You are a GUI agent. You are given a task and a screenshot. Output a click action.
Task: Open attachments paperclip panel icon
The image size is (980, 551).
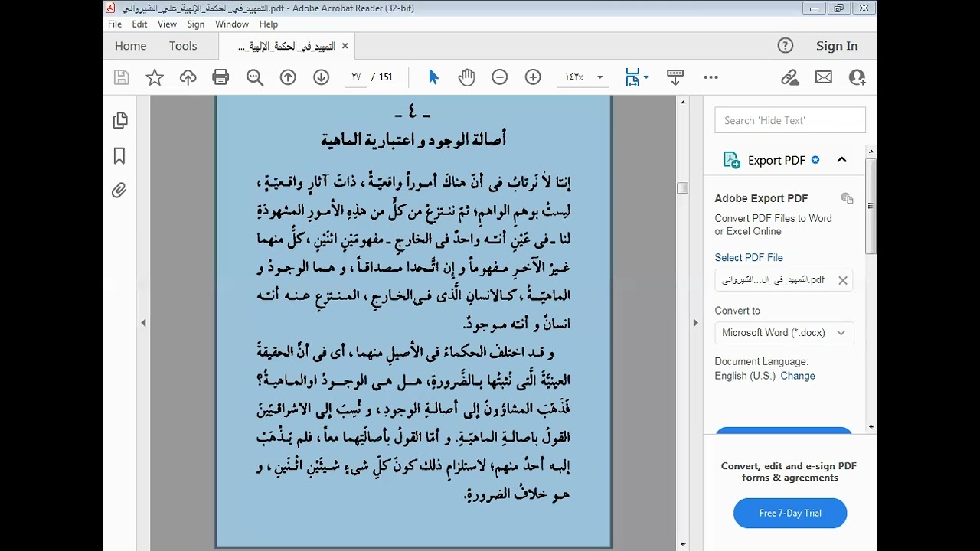tap(119, 191)
